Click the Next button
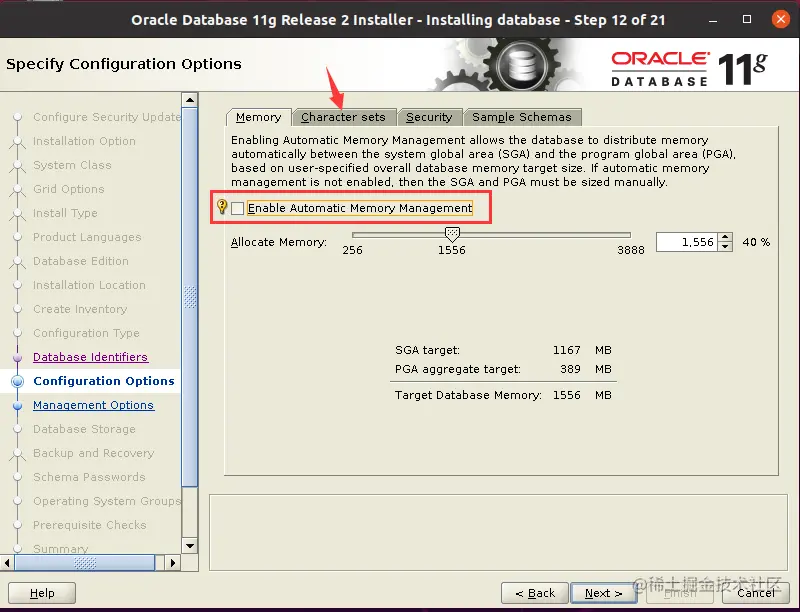This screenshot has height=612, width=800. coord(603,593)
